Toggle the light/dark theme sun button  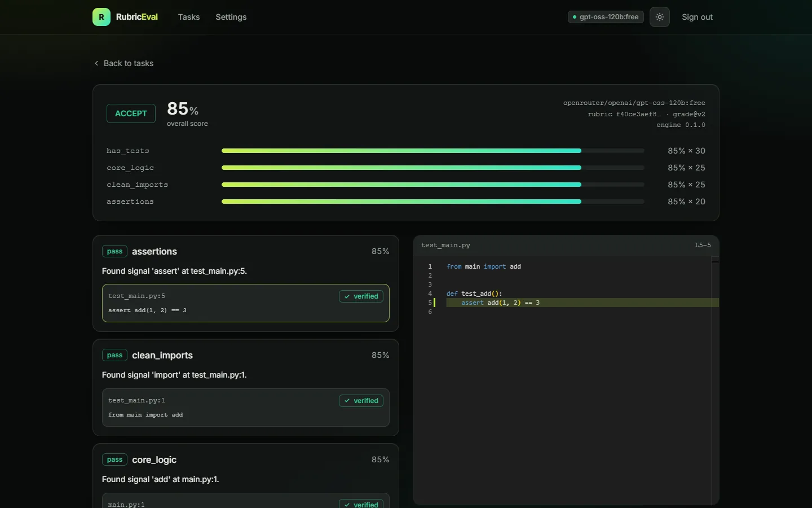click(660, 17)
